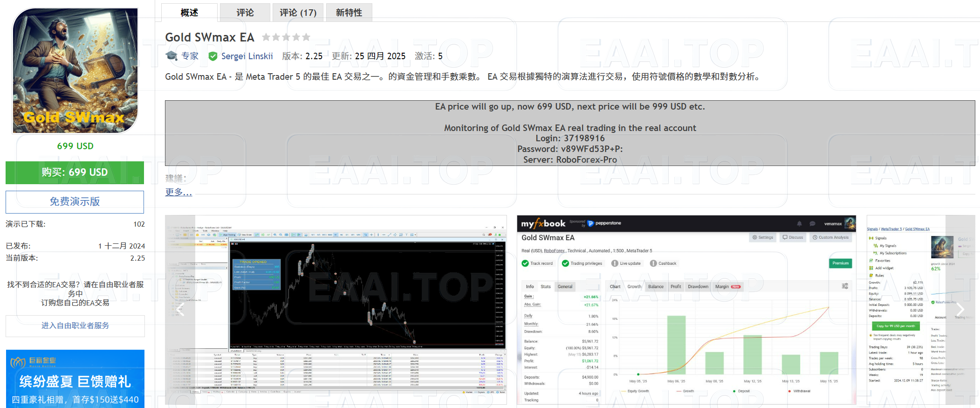
Task: Toggle the Growth legend entry
Action: (x=685, y=391)
